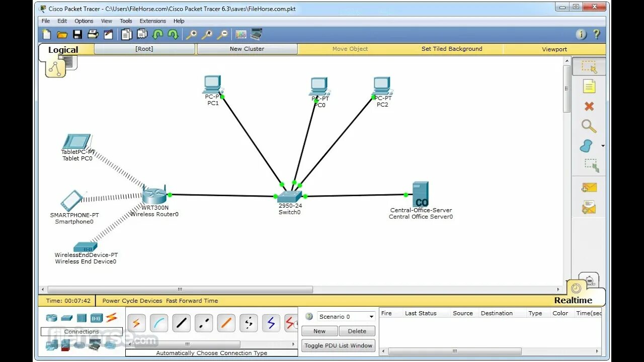Screen dimensions: 644x362
Task: Select End Devices category
Action: pyautogui.click(x=51, y=345)
